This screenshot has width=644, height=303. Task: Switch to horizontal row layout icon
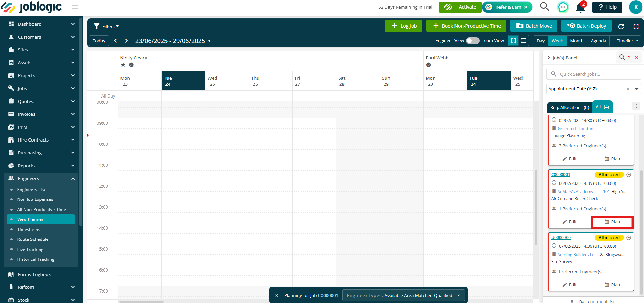tap(524, 41)
